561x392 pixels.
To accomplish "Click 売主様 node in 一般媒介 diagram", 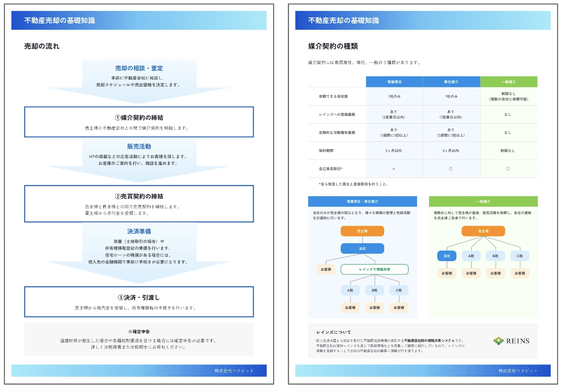I will pyautogui.click(x=483, y=231).
